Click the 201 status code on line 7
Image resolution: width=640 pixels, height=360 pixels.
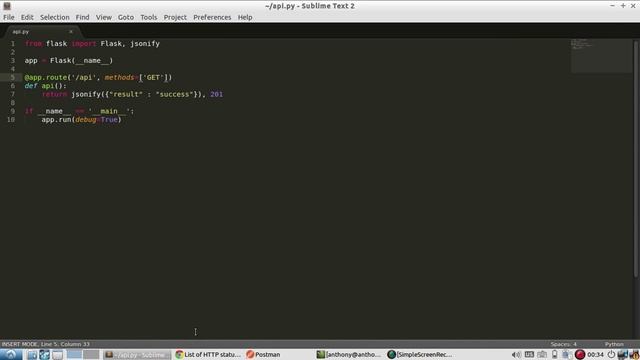(x=217, y=94)
